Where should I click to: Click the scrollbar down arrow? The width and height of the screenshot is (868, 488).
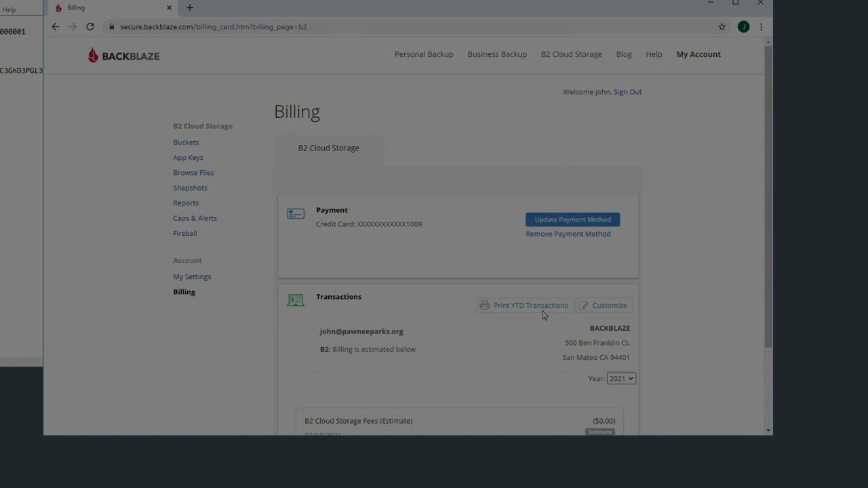point(768,430)
